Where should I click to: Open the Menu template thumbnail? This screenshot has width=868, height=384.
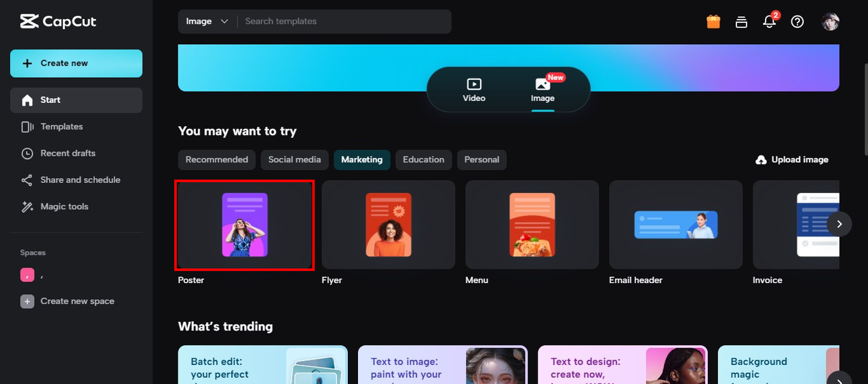(532, 225)
